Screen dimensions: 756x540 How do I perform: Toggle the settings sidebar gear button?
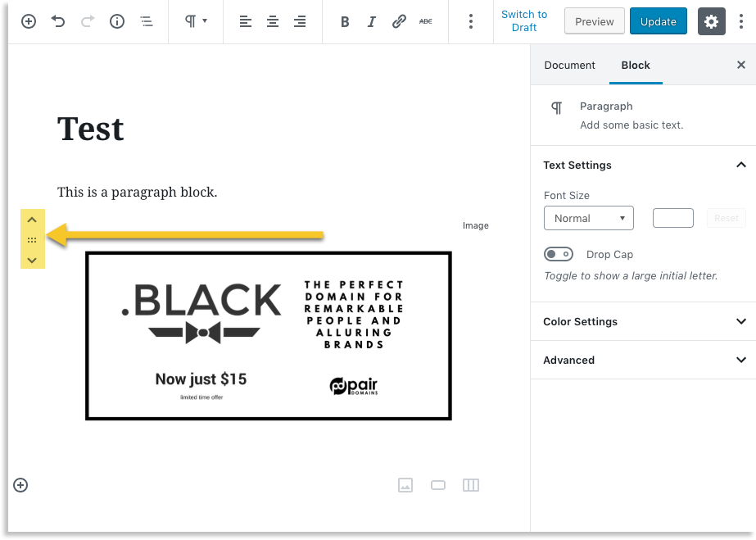pos(711,22)
